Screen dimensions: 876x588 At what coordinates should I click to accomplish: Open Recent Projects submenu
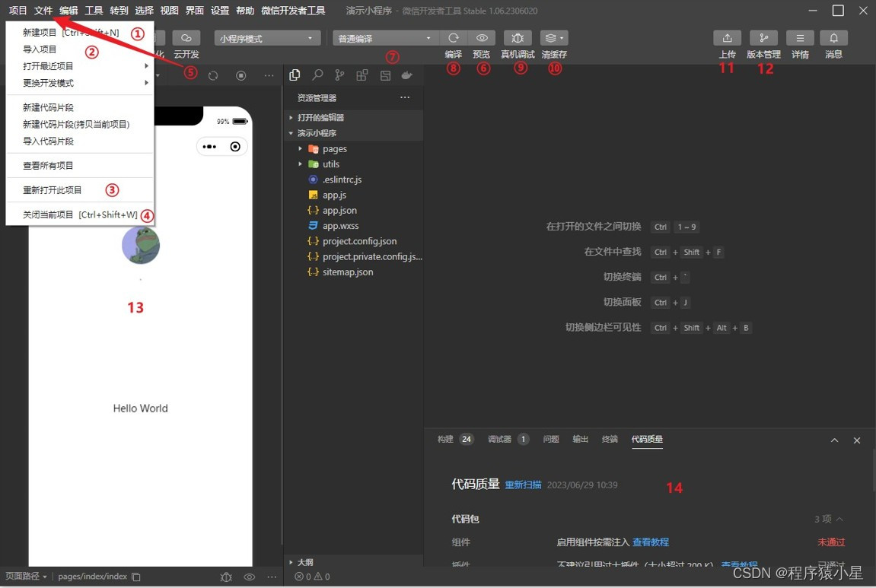tap(79, 66)
